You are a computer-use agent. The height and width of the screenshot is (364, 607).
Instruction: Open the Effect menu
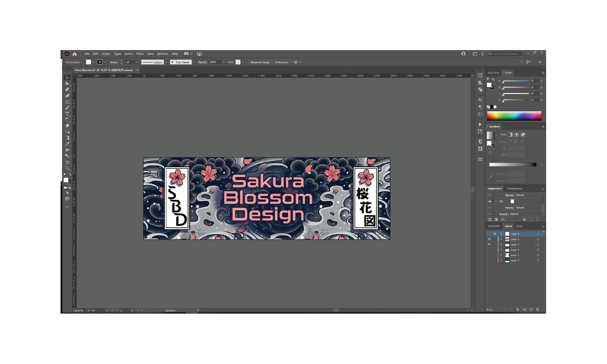140,54
